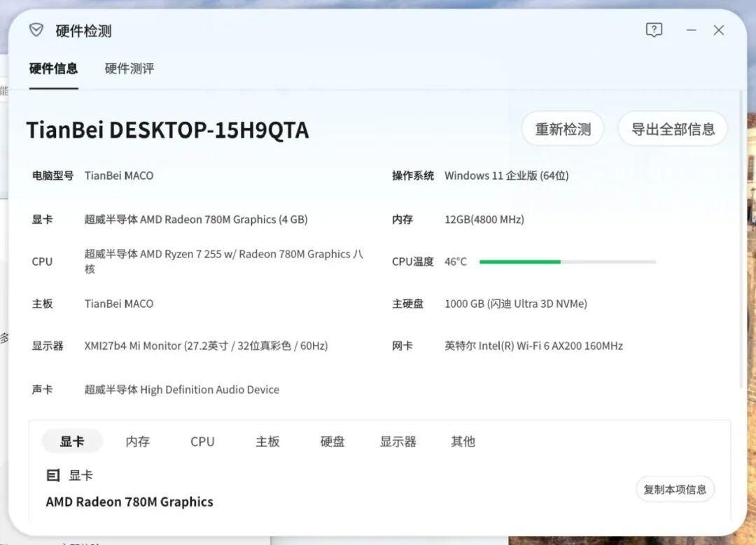View the 硬盘 detail tab
The width and height of the screenshot is (756, 545).
click(332, 441)
